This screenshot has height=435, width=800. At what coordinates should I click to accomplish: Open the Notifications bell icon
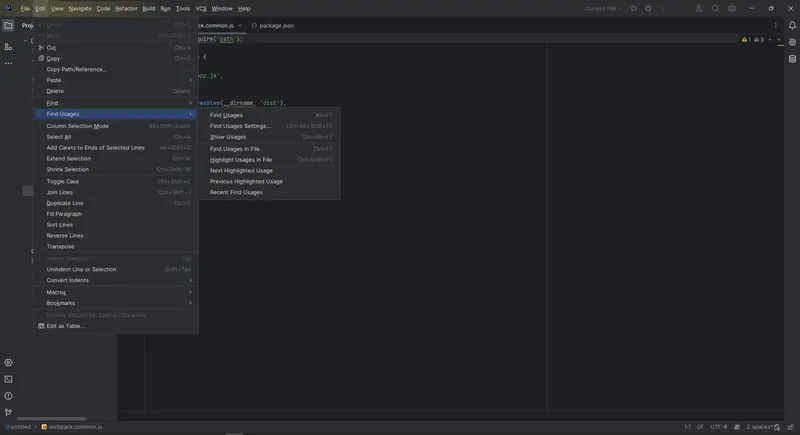pyautogui.click(x=791, y=25)
